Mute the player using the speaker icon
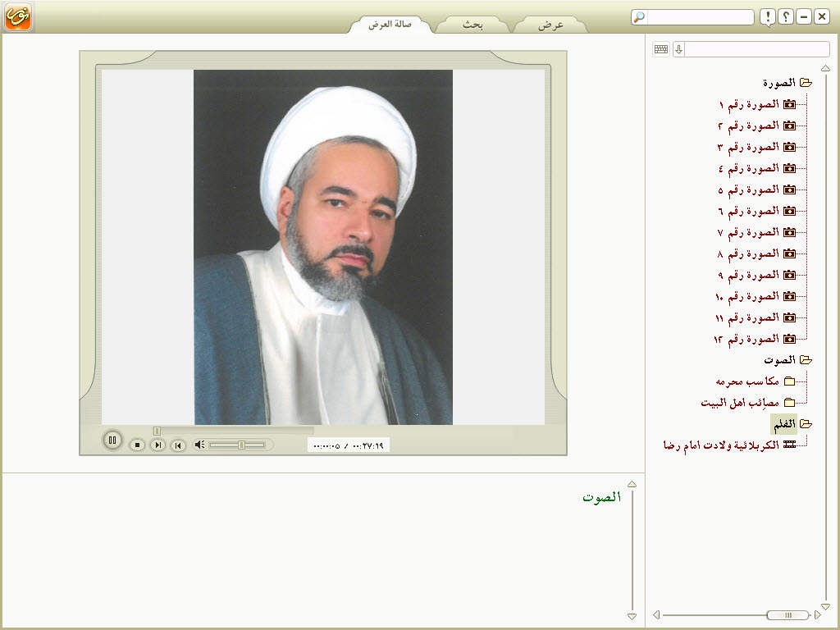This screenshot has width=840, height=630. (x=199, y=445)
